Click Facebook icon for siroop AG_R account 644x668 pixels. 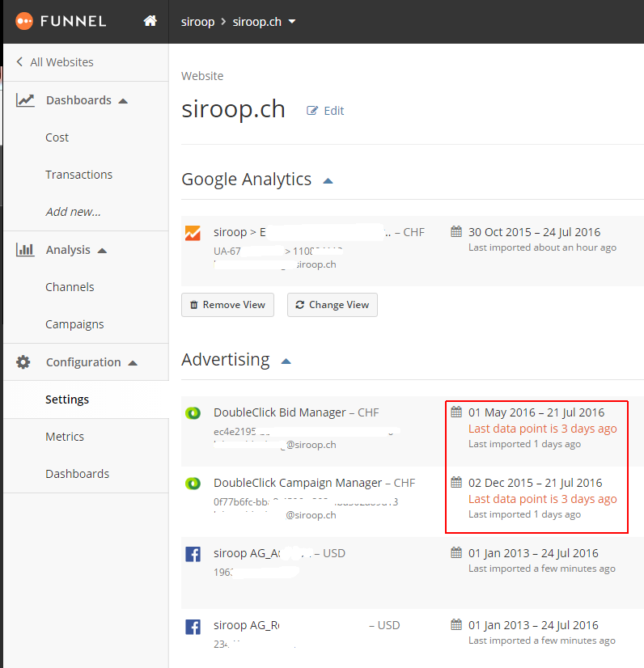tap(193, 627)
